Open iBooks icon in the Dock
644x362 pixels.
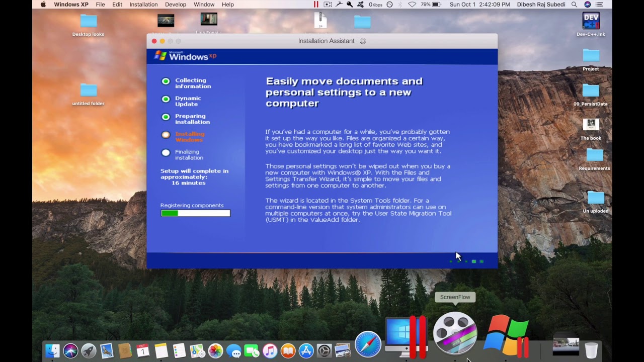pos(288,350)
